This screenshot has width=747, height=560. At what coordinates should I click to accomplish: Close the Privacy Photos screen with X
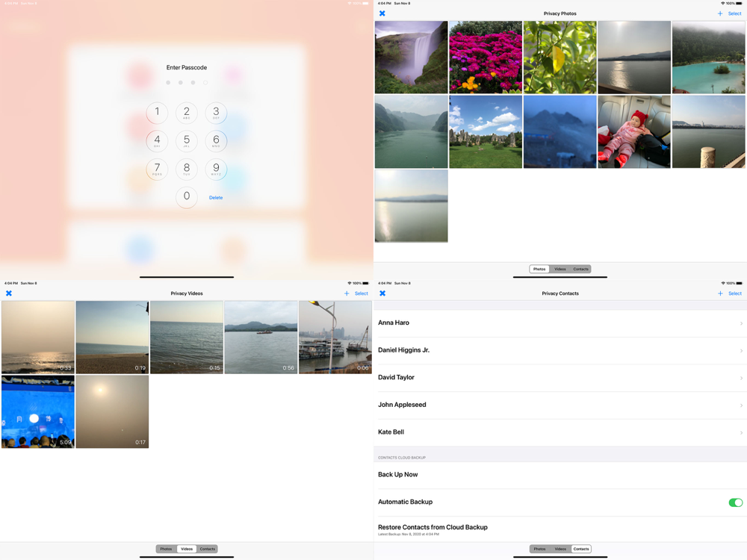click(382, 13)
